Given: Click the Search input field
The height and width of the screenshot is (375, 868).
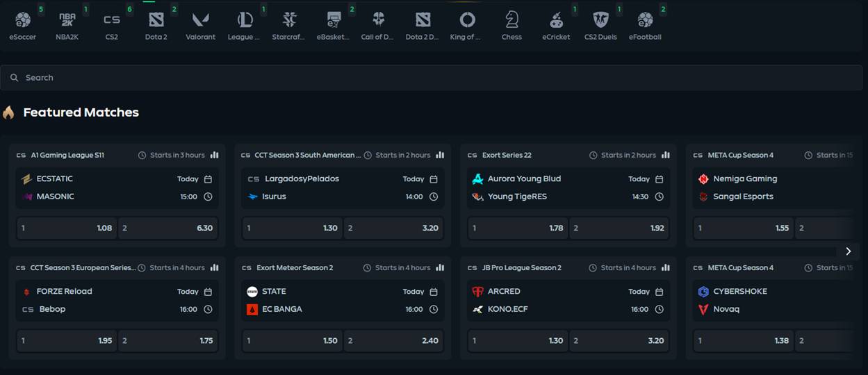Looking at the screenshot, I should click(x=434, y=78).
